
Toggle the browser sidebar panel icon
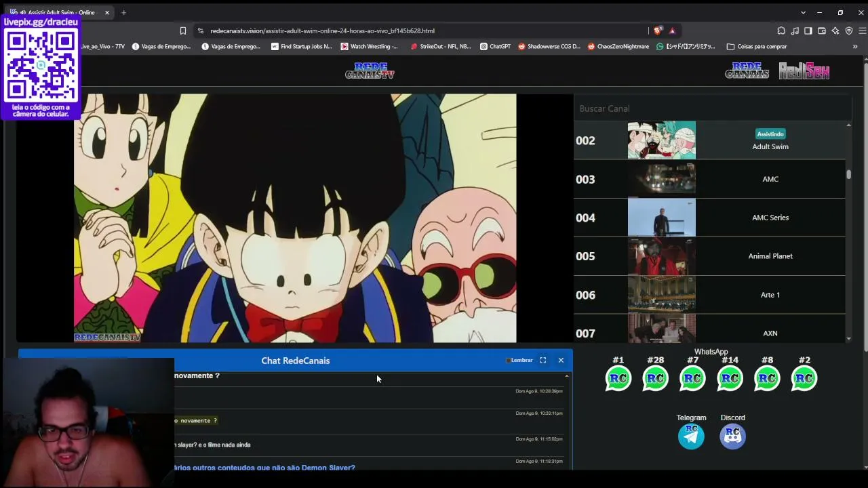tap(808, 30)
